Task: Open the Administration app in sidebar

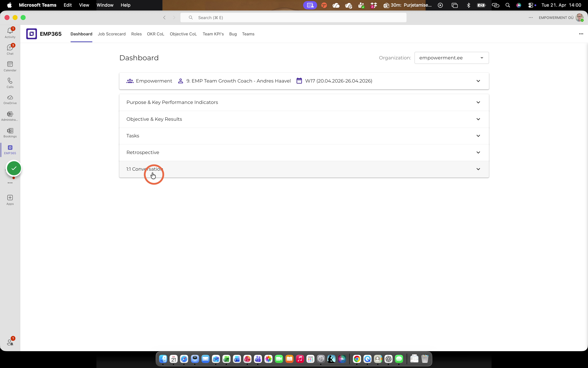Action: [10, 116]
